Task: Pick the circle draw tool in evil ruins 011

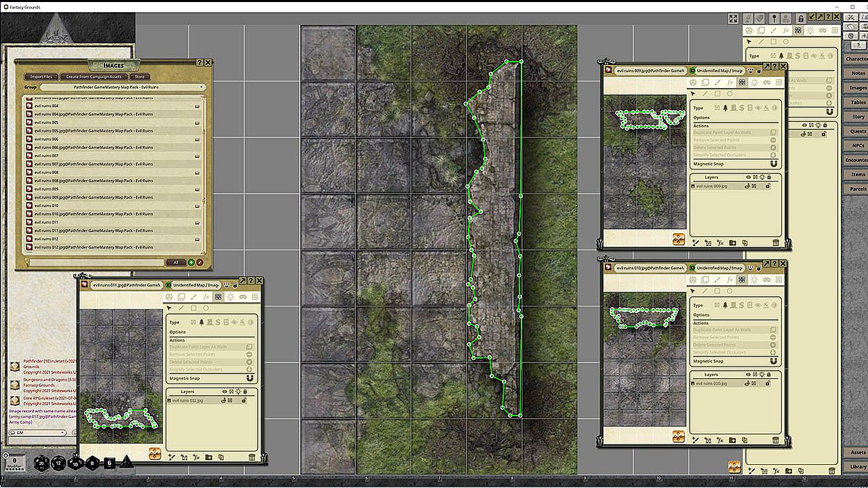Action: click(205, 308)
